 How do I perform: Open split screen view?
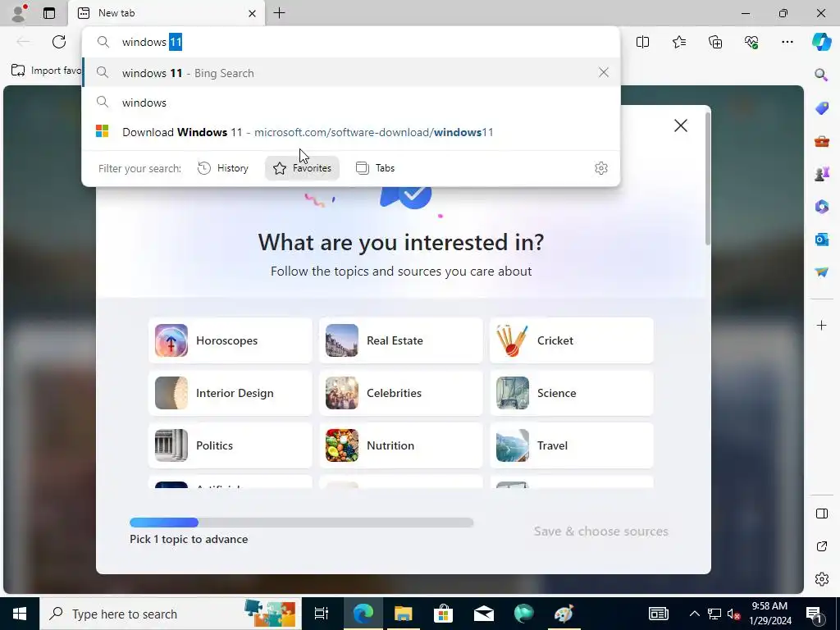(x=642, y=42)
